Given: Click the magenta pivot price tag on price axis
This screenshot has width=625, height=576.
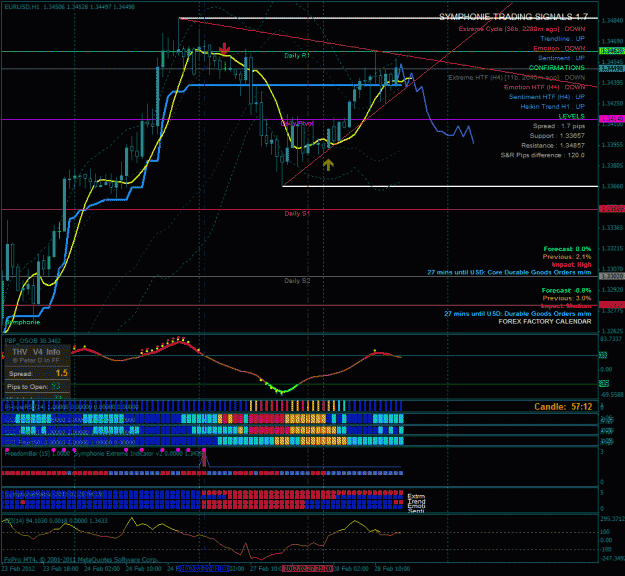Looking at the screenshot, I should pyautogui.click(x=611, y=119).
